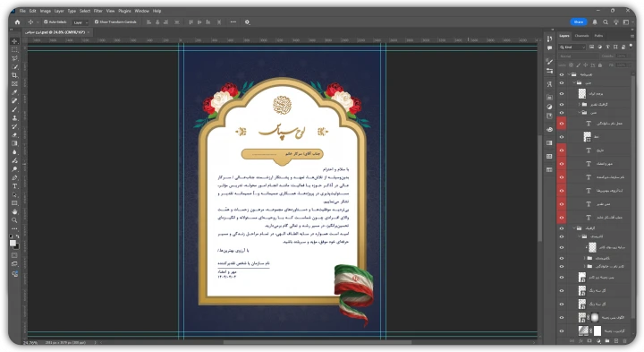Open the Kind filter dropdown in Layers panel

(x=572, y=47)
